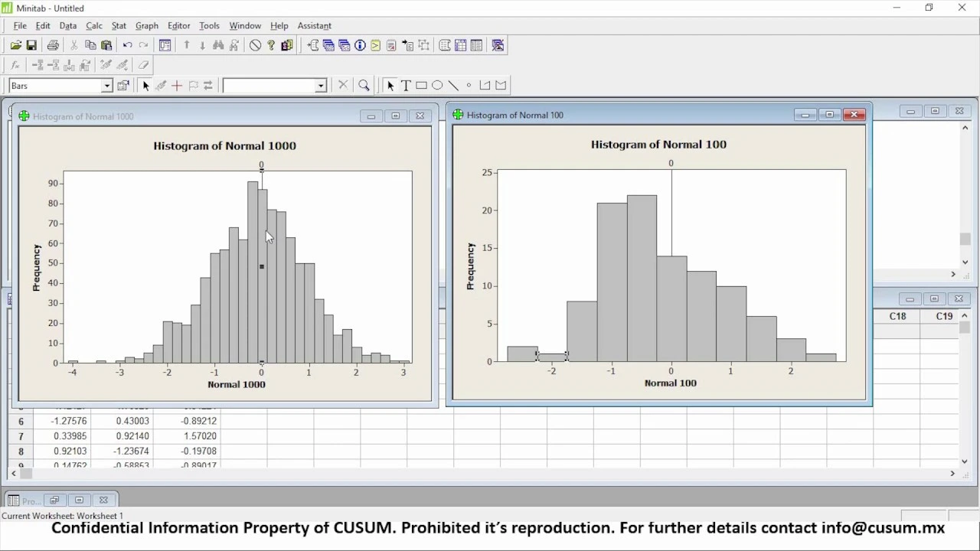
Task: Open the Calc menu
Action: [94, 25]
